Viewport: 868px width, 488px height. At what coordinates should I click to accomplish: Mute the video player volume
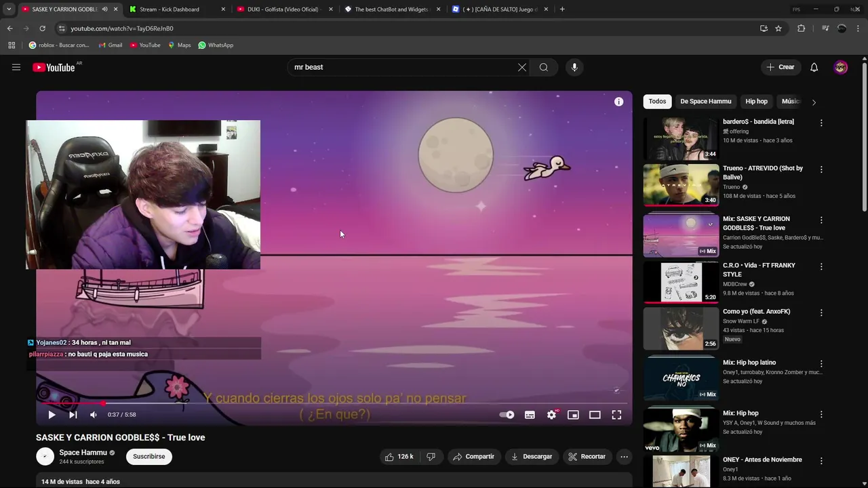[94, 415]
